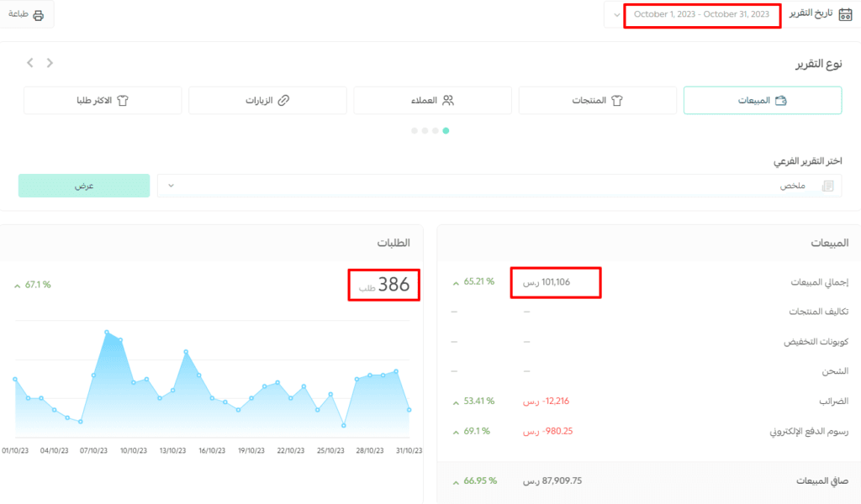Click the إجمالي المبيعات row label

coord(819,282)
